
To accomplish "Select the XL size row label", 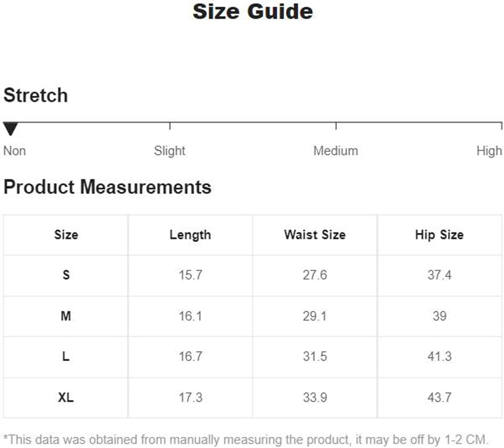I will click(x=66, y=397).
